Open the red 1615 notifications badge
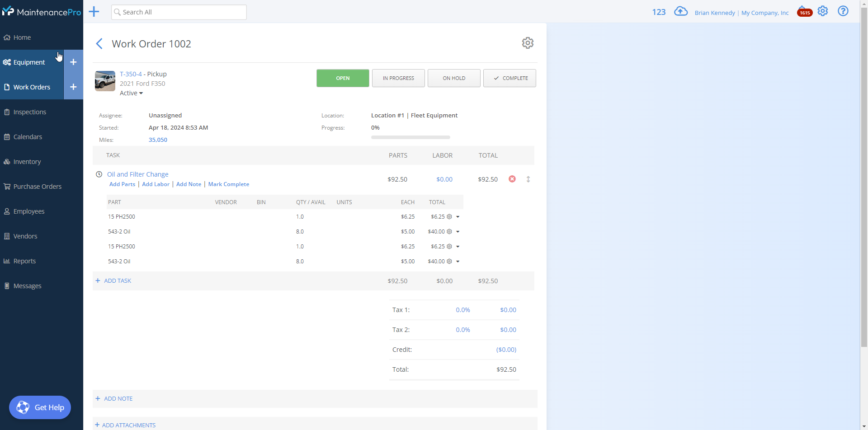The height and width of the screenshot is (430, 868). click(805, 12)
